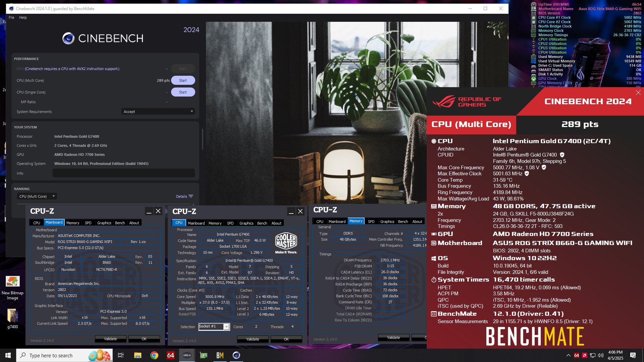Click the ROG Republic of Gamers logo
644x362 pixels.
coord(467,102)
